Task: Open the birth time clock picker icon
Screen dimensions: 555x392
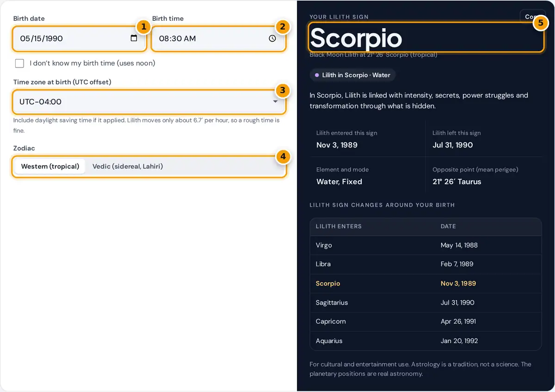Action: click(272, 38)
